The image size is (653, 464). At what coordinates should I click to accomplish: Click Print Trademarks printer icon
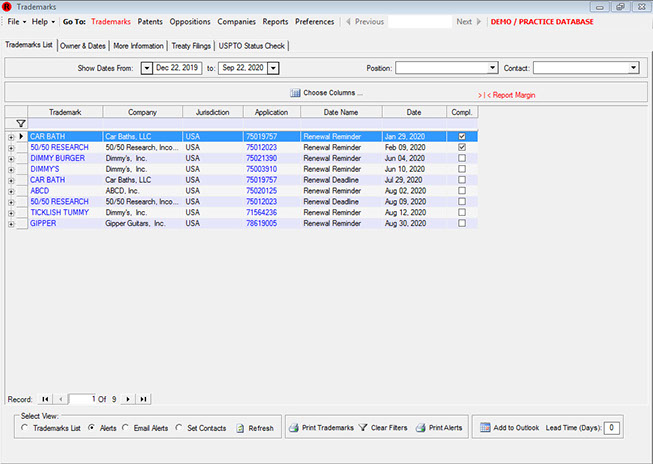pyautogui.click(x=294, y=428)
